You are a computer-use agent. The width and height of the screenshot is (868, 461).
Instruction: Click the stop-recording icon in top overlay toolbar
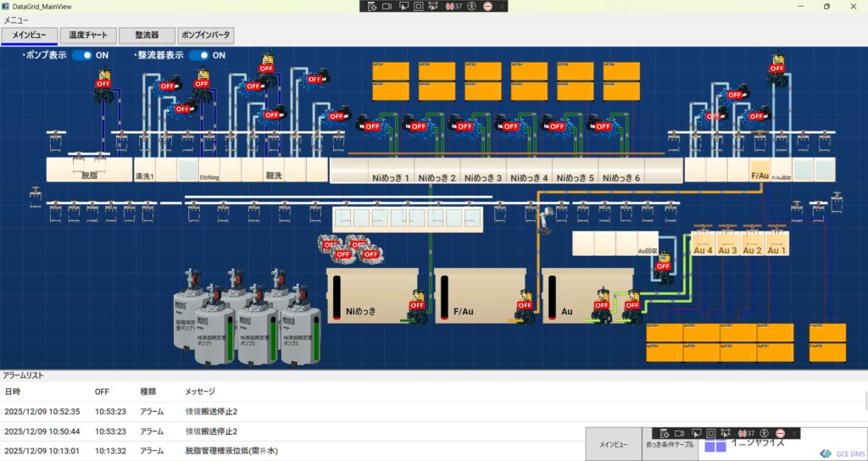pyautogui.click(x=487, y=6)
